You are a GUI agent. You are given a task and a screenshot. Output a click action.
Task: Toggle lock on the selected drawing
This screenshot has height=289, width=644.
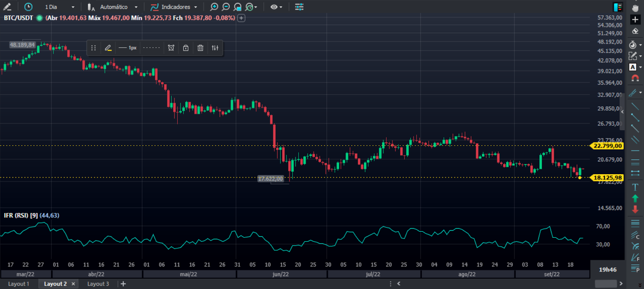186,48
